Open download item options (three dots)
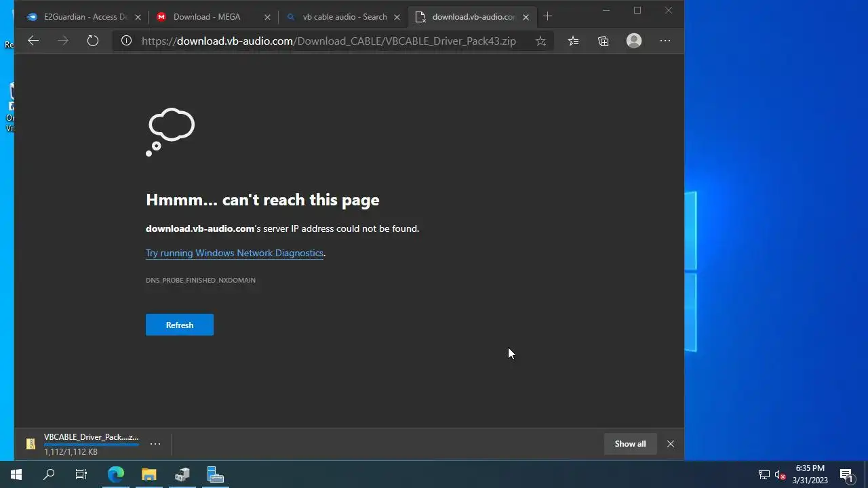 pyautogui.click(x=155, y=444)
